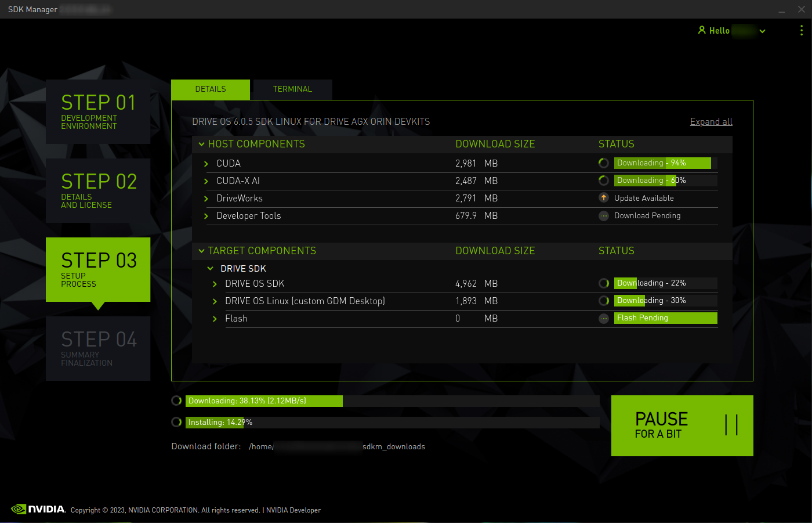Viewport: 812px width, 523px height.
Task: Select STEP 04 Summary Finalization
Action: pos(98,348)
